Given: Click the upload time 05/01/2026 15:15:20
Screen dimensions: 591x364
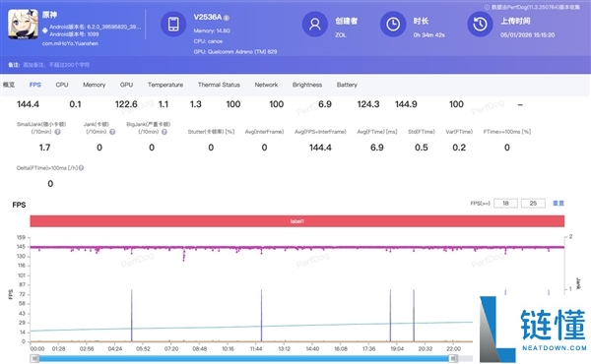Looking at the screenshot, I should tap(527, 35).
